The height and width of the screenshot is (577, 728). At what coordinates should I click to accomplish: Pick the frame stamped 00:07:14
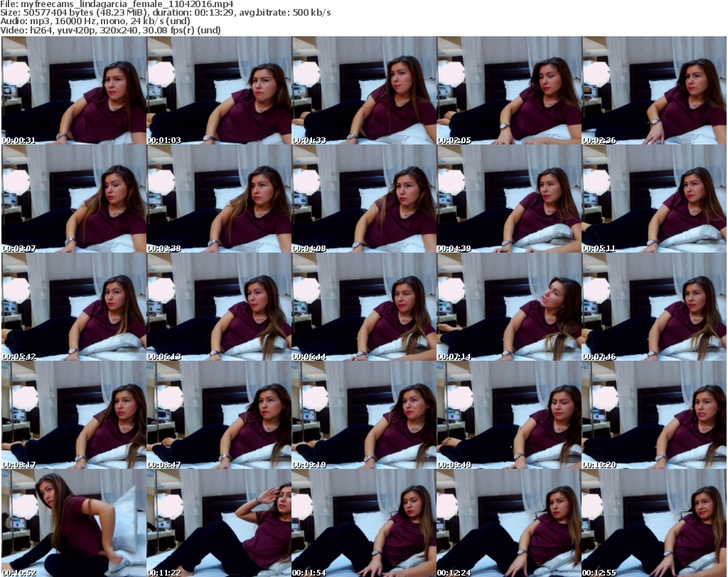[x=509, y=307]
